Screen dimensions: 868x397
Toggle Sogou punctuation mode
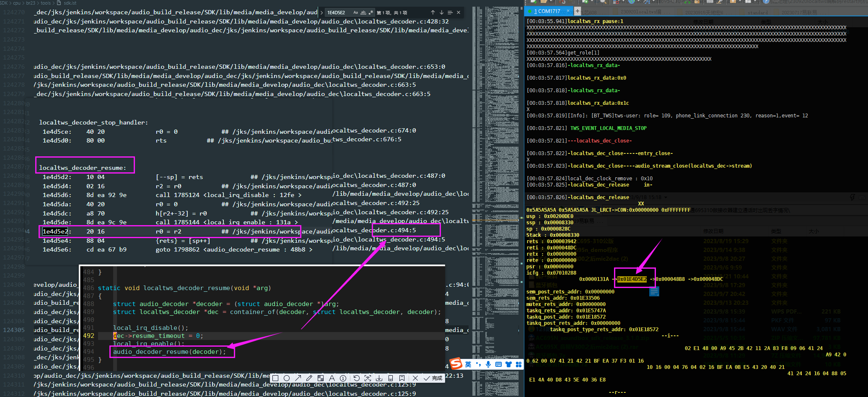478,364
